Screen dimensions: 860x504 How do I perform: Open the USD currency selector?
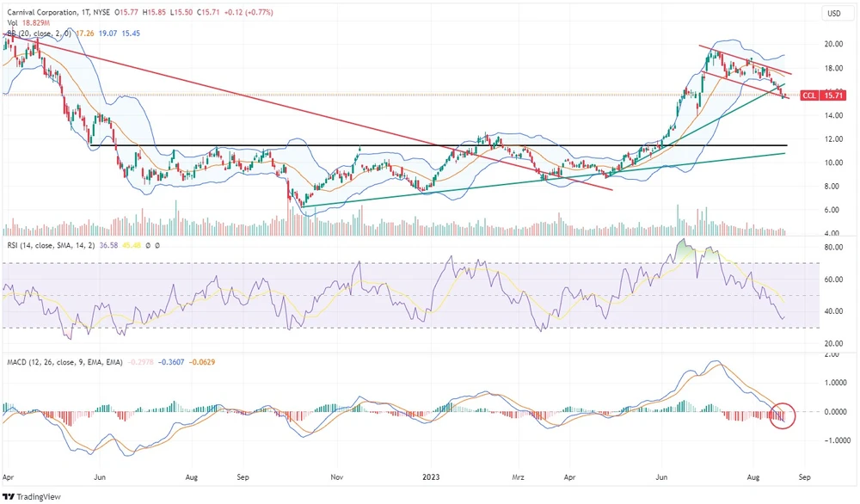click(x=833, y=13)
